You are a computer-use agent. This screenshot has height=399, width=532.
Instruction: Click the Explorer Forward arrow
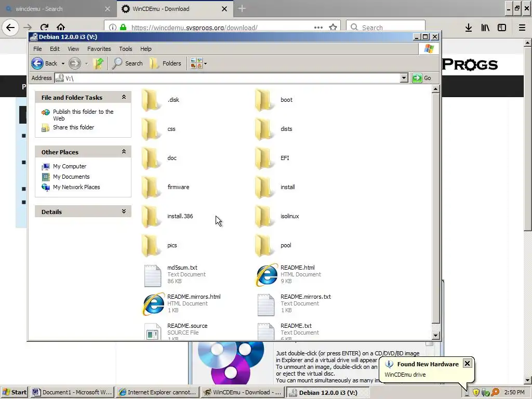[75, 63]
